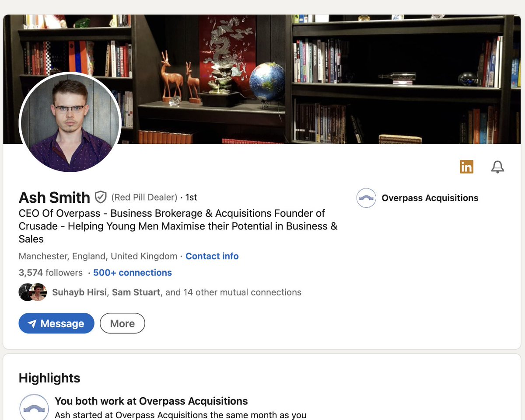Click the paper plane icon in Message button
Viewport: 525px width, 420px height.
click(x=32, y=324)
